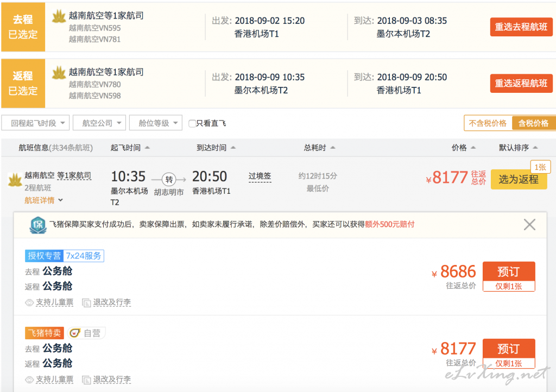556x392 pixels.
Task: Sort by 起飞时间 arrow
Action: [147, 148]
